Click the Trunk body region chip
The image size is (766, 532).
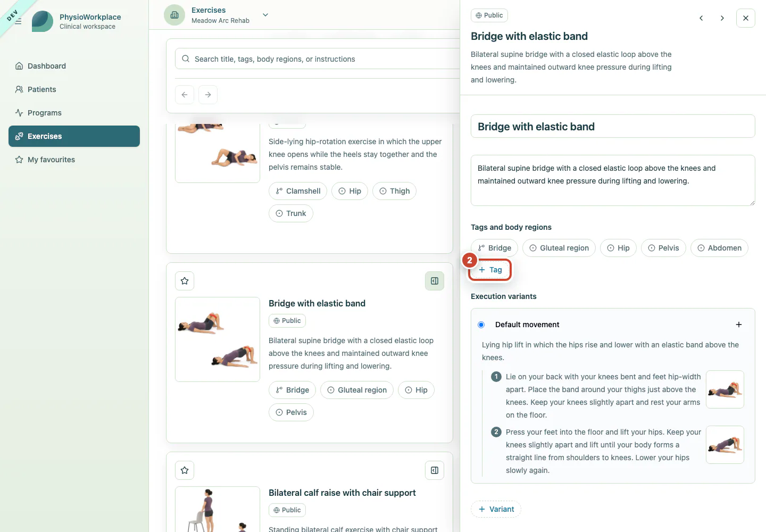291,213
